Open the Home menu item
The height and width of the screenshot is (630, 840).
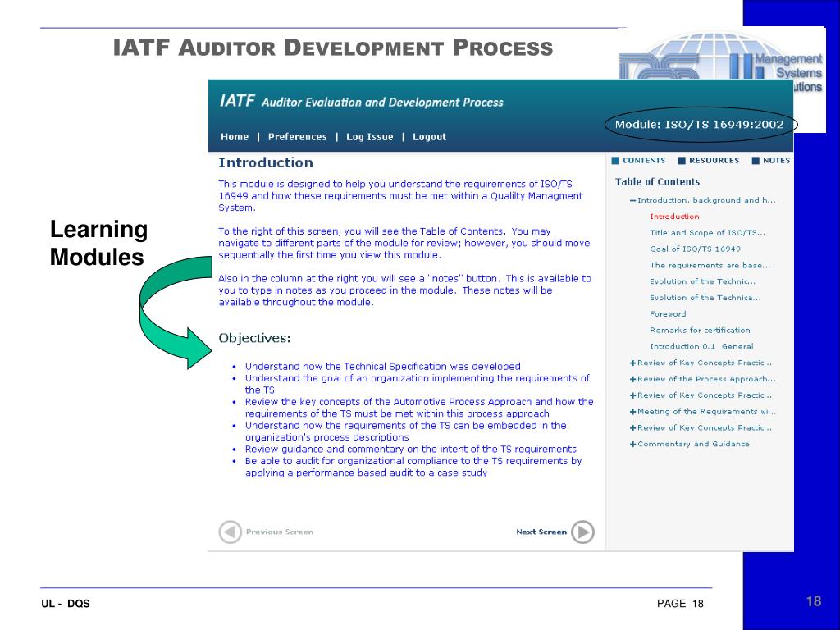235,137
